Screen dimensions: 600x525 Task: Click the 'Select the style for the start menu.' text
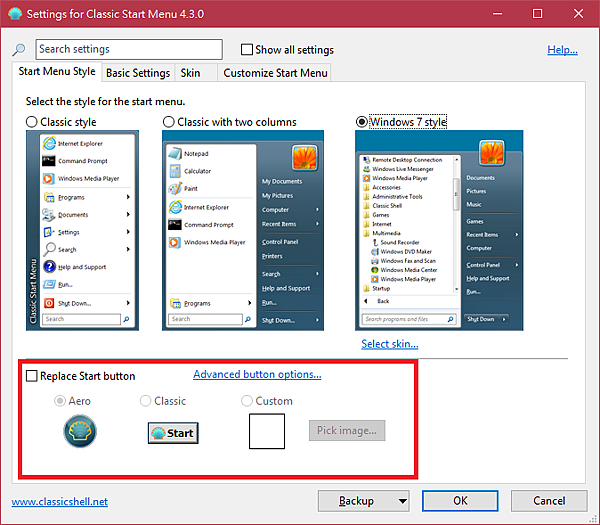click(x=105, y=101)
